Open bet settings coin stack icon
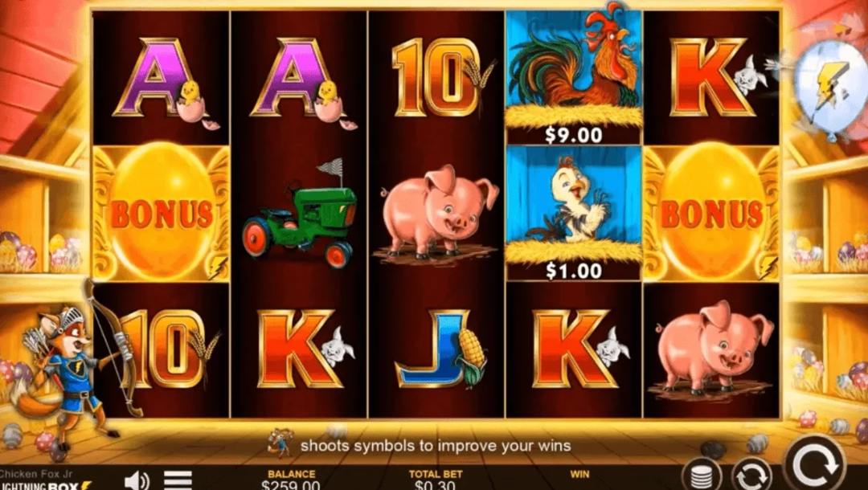 coord(702,475)
